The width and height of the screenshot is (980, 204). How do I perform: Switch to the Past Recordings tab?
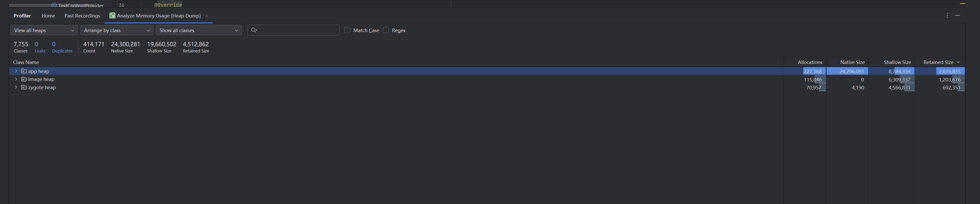point(82,16)
